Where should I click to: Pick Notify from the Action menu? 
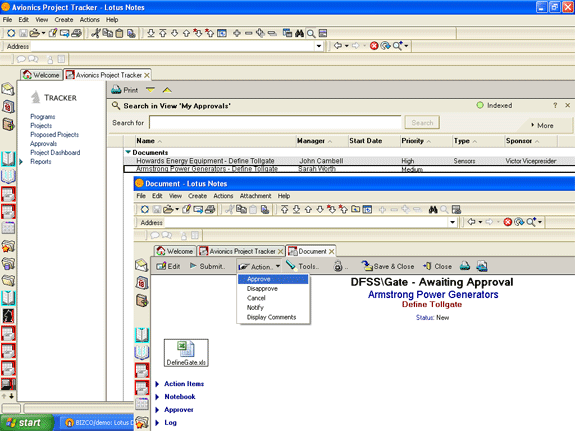click(x=255, y=308)
